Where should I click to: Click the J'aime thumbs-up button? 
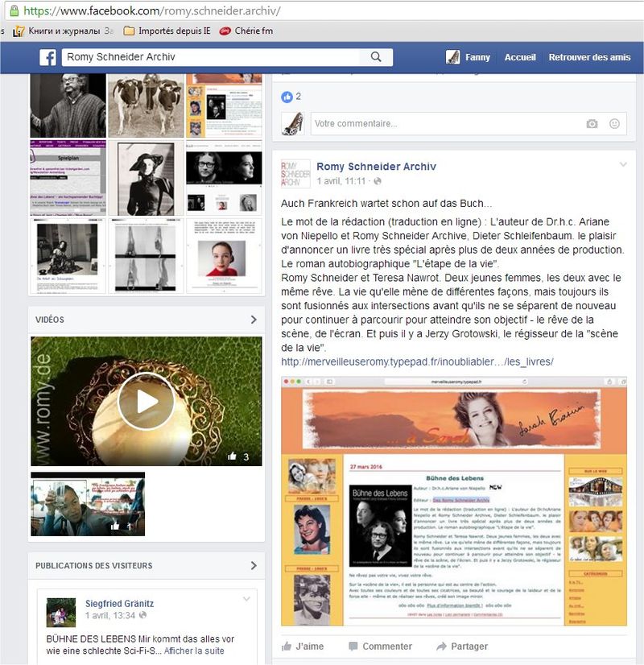click(303, 646)
